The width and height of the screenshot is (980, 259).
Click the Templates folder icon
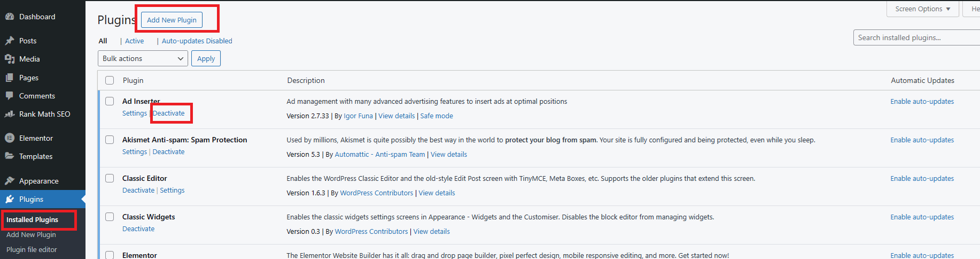click(10, 156)
